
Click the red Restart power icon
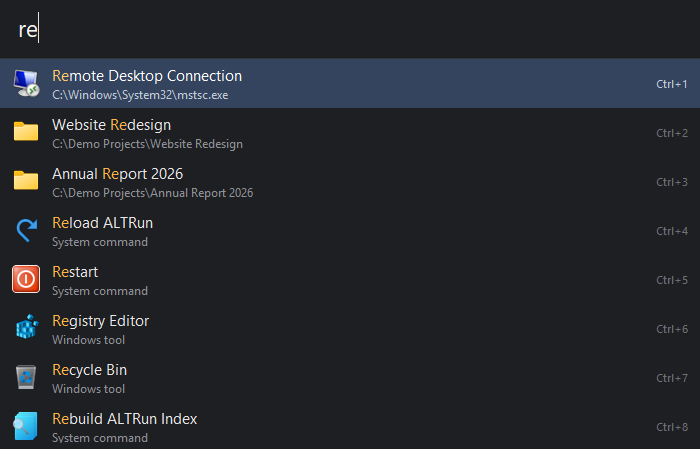(26, 279)
